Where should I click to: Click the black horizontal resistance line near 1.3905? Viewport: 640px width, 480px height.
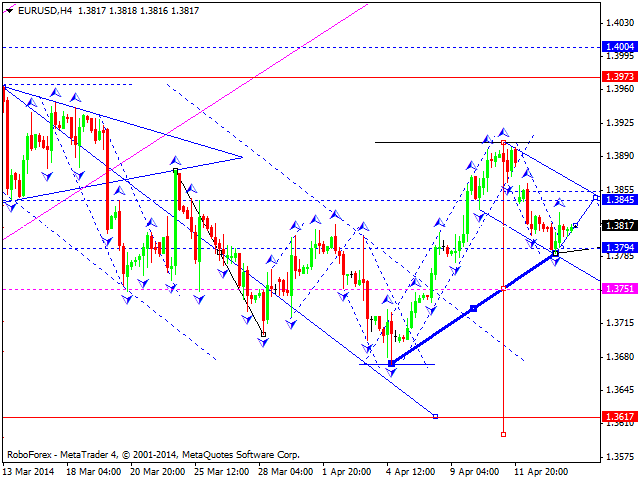coord(487,142)
